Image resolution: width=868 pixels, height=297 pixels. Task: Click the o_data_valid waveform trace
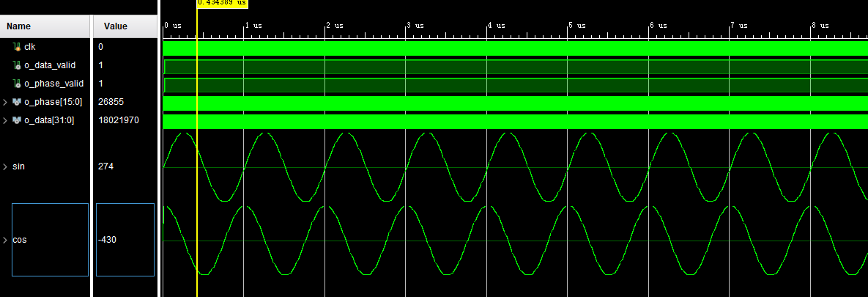click(x=516, y=67)
